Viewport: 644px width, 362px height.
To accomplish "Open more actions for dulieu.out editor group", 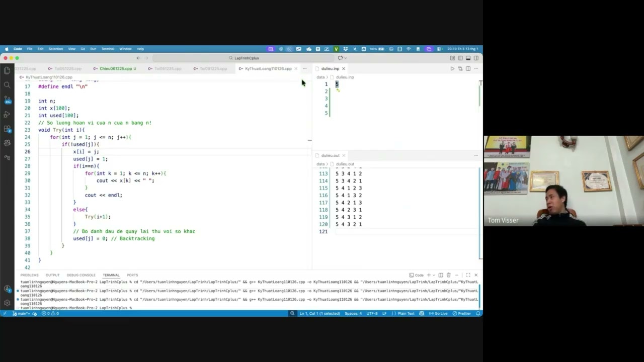I will pos(476,155).
